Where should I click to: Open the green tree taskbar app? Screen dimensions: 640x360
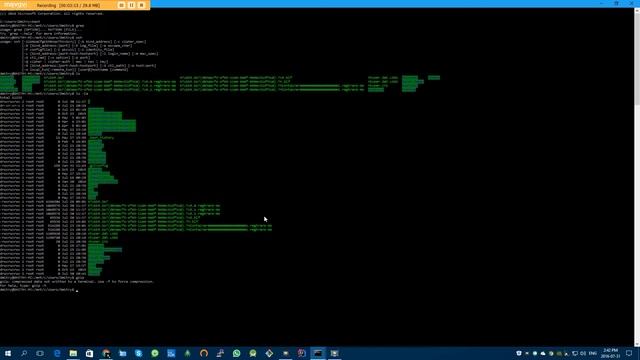pyautogui.click(x=188, y=353)
